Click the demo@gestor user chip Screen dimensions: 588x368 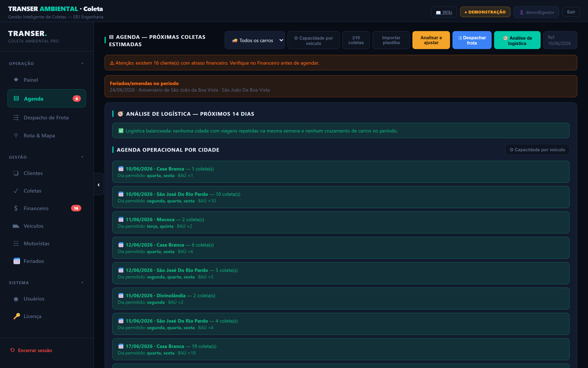(x=536, y=12)
